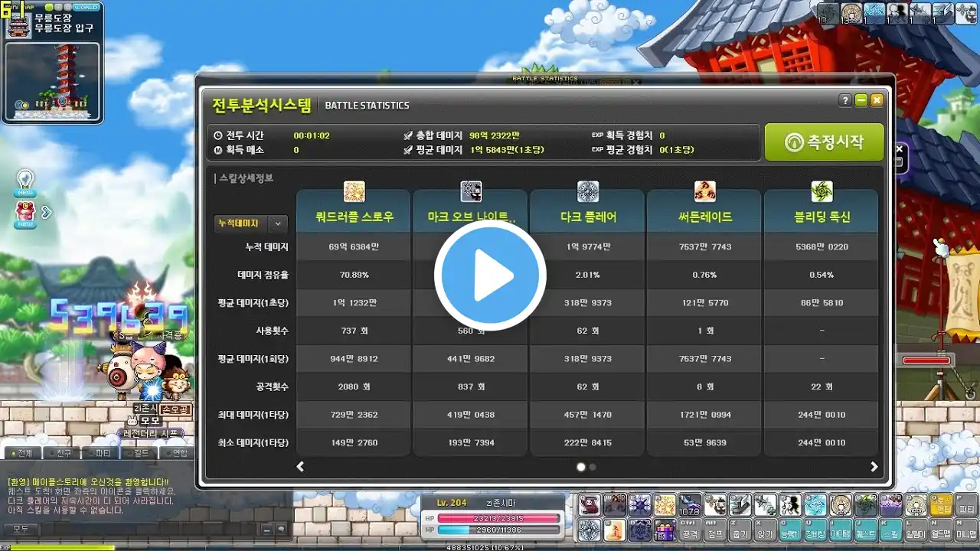Use the green toxin swirl hotbar skill
This screenshot has height=551, width=980.
pyautogui.click(x=867, y=504)
